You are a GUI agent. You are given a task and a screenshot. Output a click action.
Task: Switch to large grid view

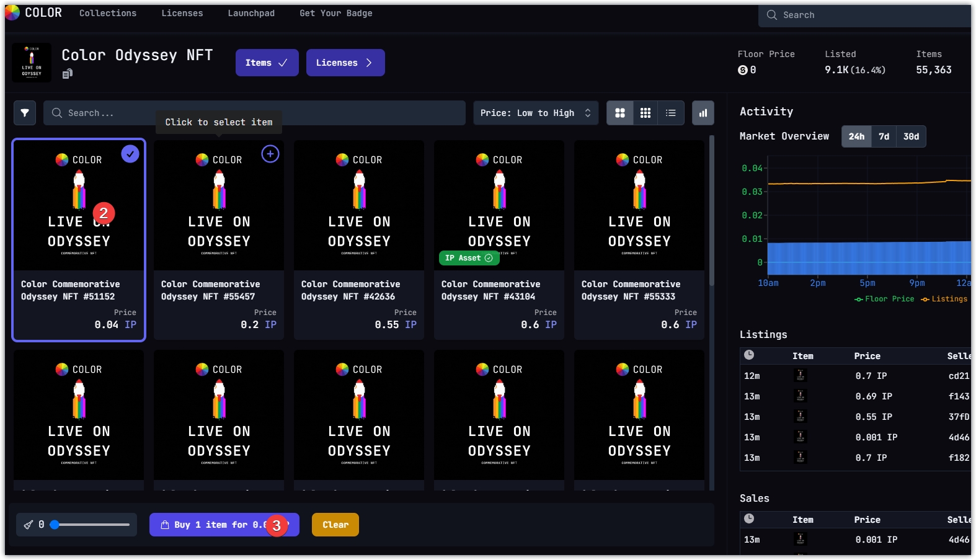(619, 113)
